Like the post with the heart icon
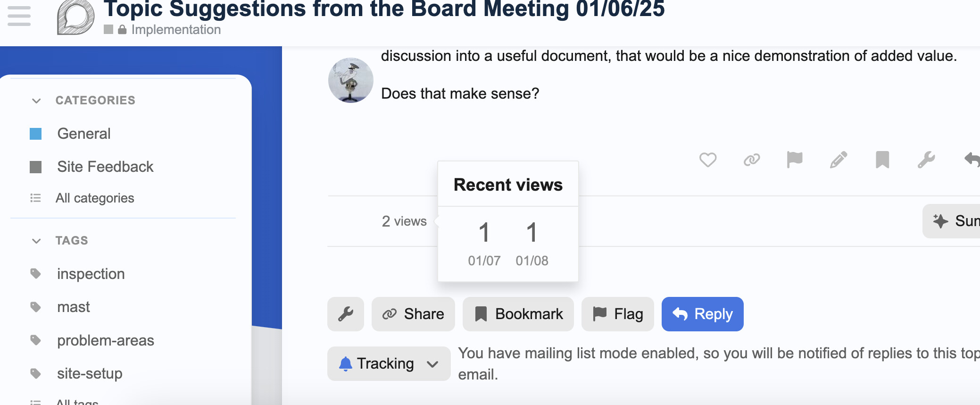980x405 pixels. [x=707, y=160]
